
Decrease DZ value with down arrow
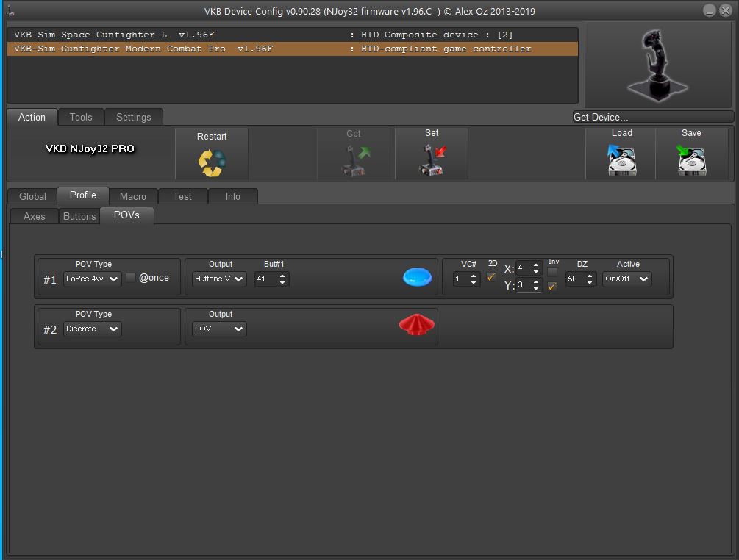click(x=590, y=282)
